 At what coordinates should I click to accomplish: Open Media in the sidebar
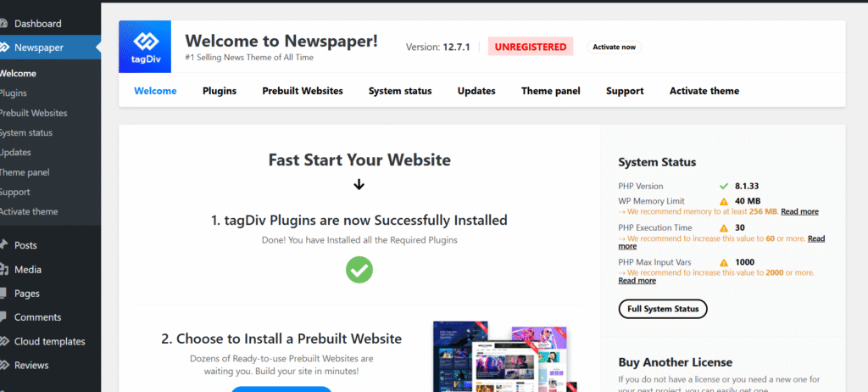[x=28, y=270]
